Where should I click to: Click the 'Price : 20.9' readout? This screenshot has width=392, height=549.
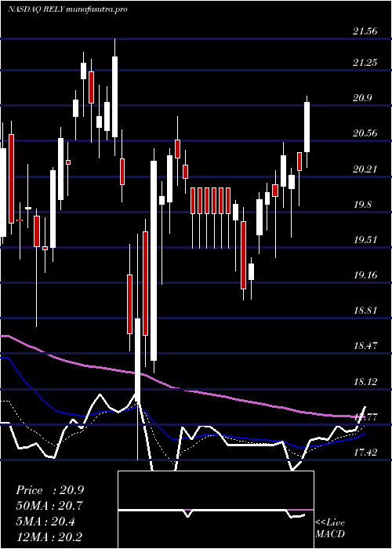click(x=49, y=490)
